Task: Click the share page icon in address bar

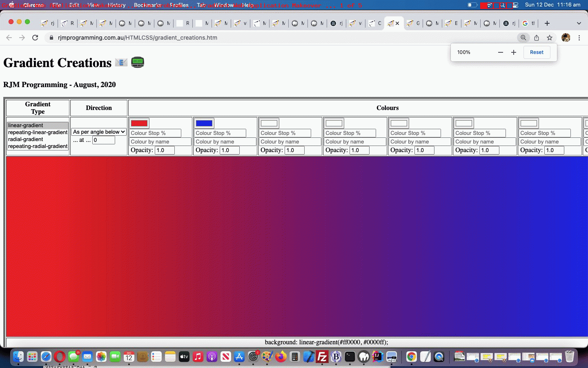Action: 537,38
